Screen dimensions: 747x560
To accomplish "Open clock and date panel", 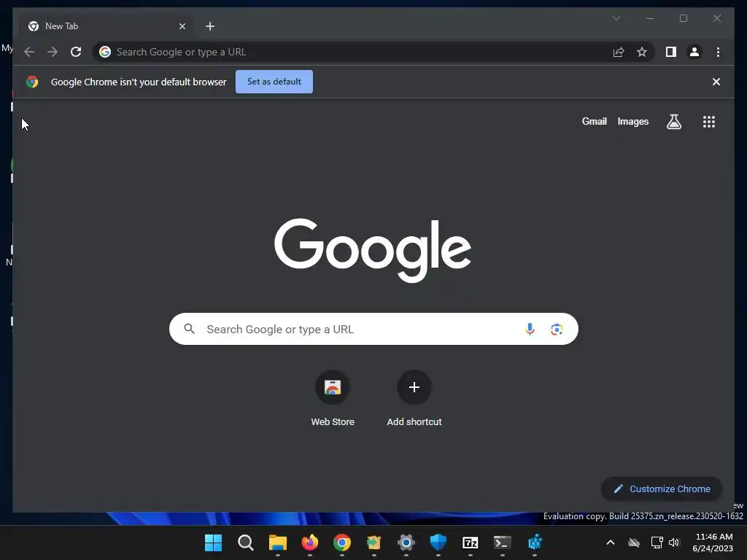I will click(x=713, y=542).
